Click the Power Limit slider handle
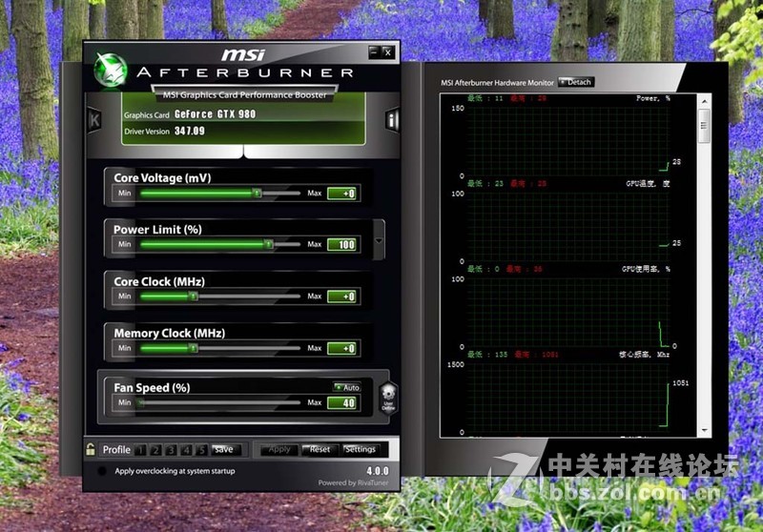 point(269,244)
